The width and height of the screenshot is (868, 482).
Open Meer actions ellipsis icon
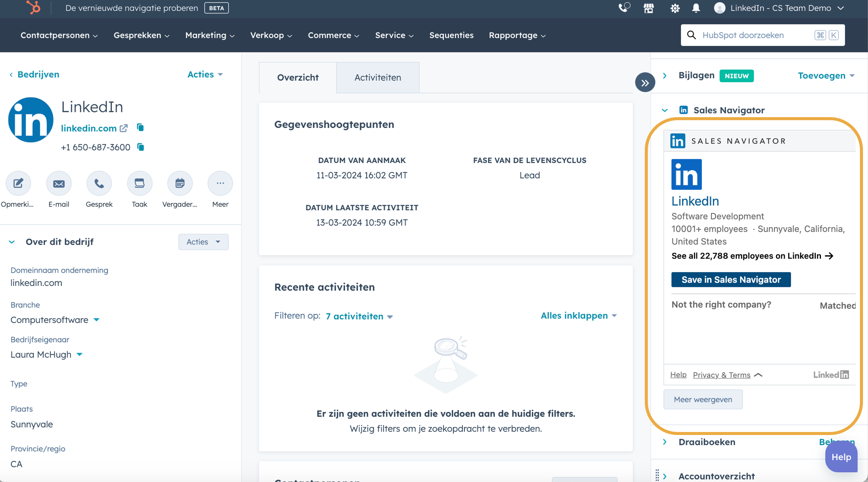tap(221, 183)
